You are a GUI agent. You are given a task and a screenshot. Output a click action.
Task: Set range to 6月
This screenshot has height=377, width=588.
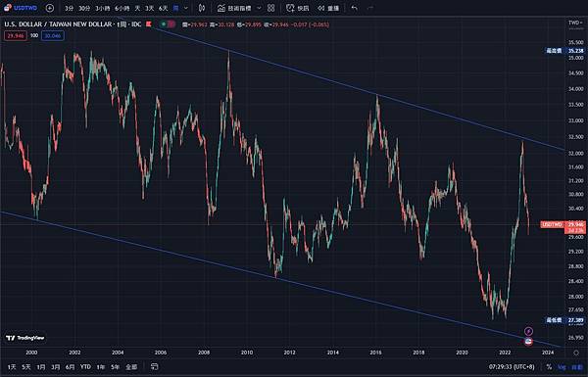tap(71, 367)
